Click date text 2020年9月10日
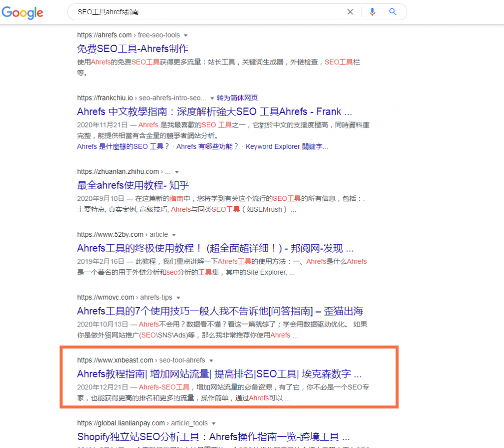Image resolution: width=504 pixels, height=448 pixels. tap(100, 199)
